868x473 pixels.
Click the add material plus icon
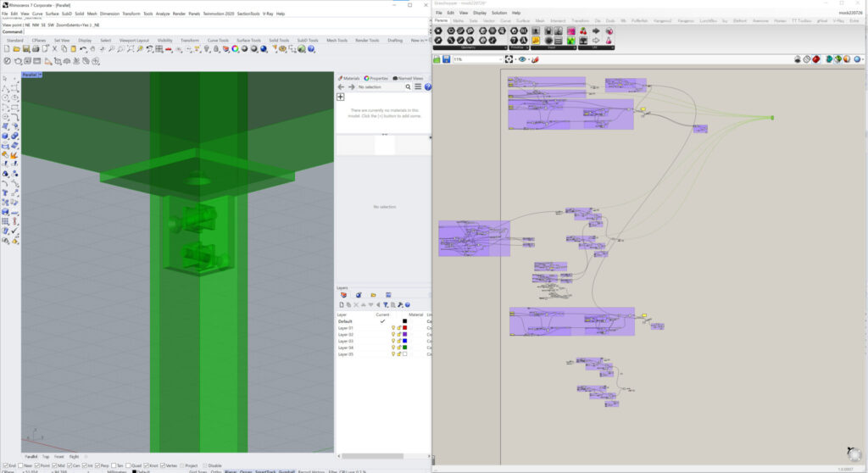point(341,97)
